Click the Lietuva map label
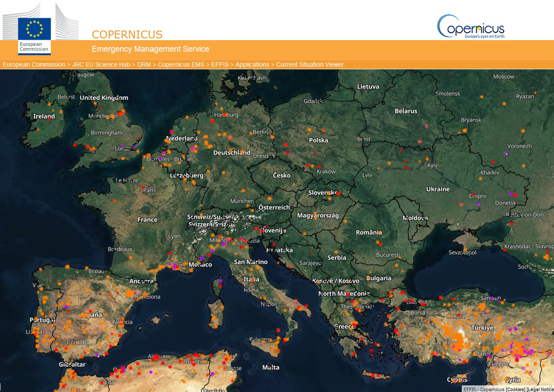This screenshot has width=554, height=392. click(x=368, y=87)
